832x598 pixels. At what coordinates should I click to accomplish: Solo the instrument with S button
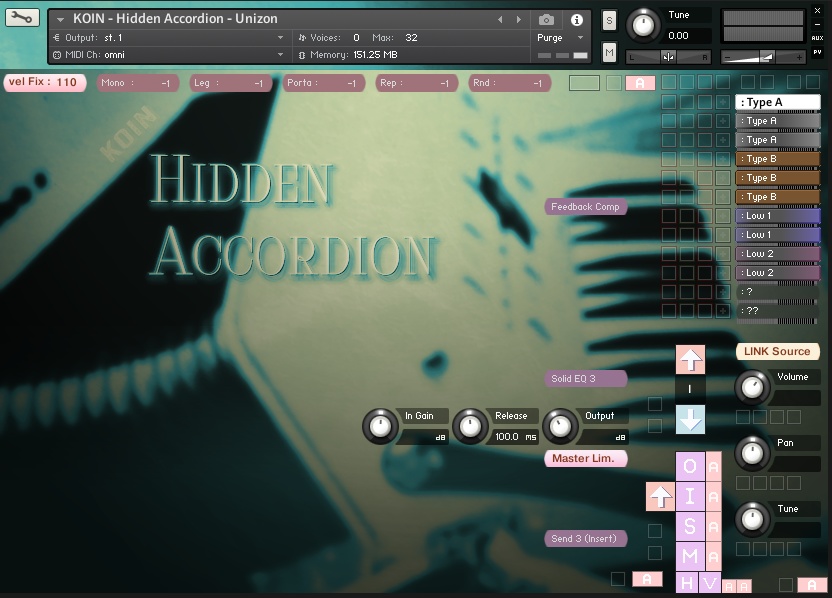pos(609,21)
